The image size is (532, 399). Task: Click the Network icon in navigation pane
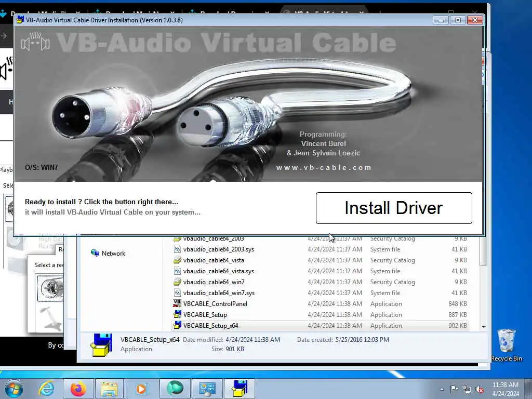[95, 253]
